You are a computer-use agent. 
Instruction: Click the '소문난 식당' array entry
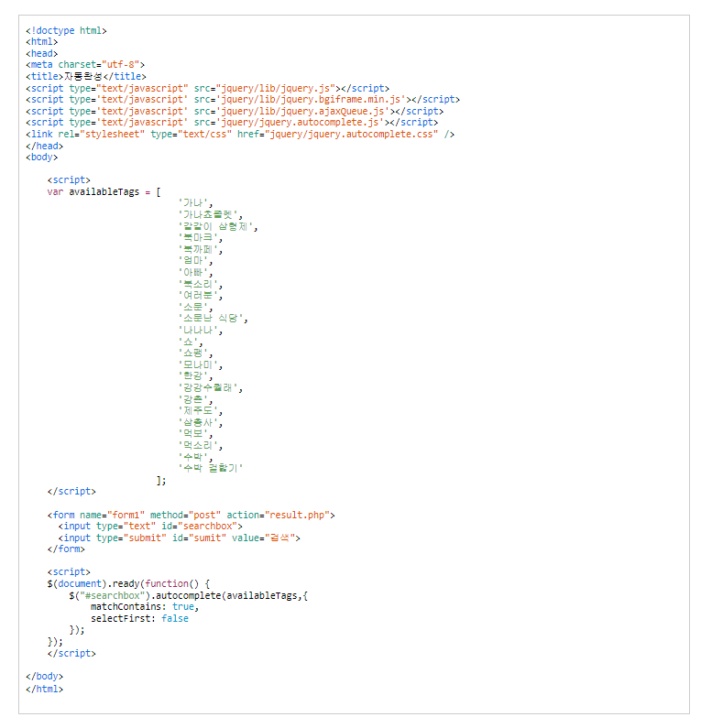[x=213, y=319]
